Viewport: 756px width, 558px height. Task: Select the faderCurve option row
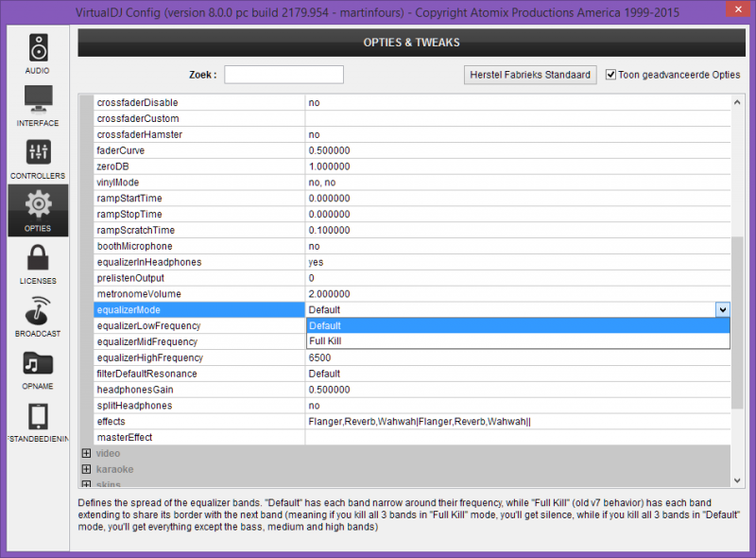pos(412,150)
